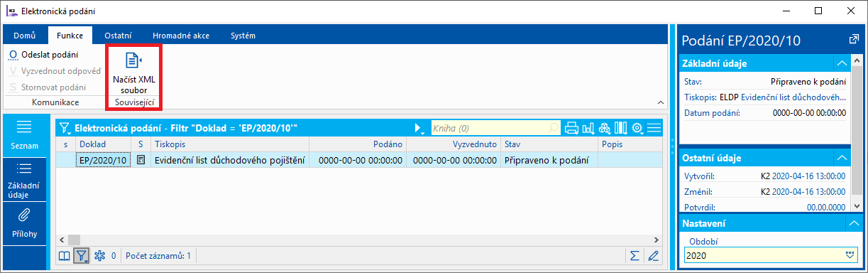The image size is (868, 273).
Task: Click the Změnil K2 timestamp value
Action: pyautogui.click(x=803, y=192)
